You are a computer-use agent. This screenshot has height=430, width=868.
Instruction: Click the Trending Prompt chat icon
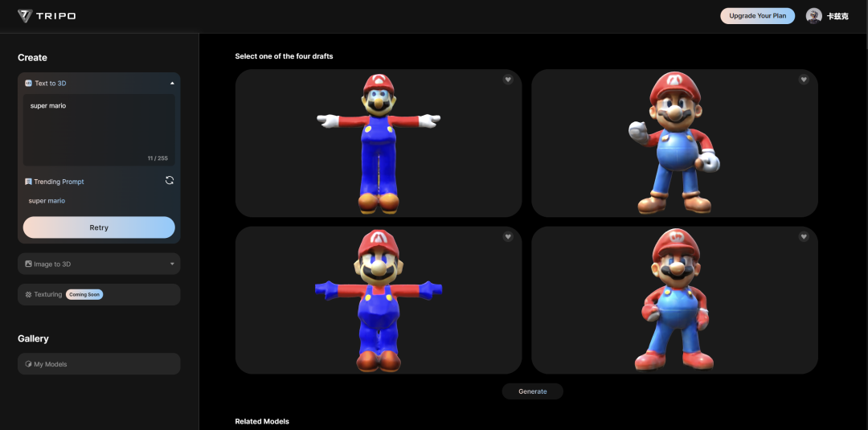(28, 182)
